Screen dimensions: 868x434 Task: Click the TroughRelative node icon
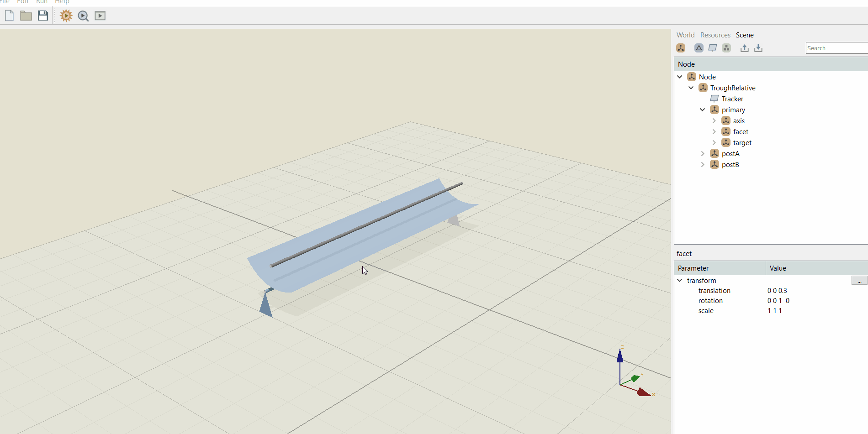(703, 88)
